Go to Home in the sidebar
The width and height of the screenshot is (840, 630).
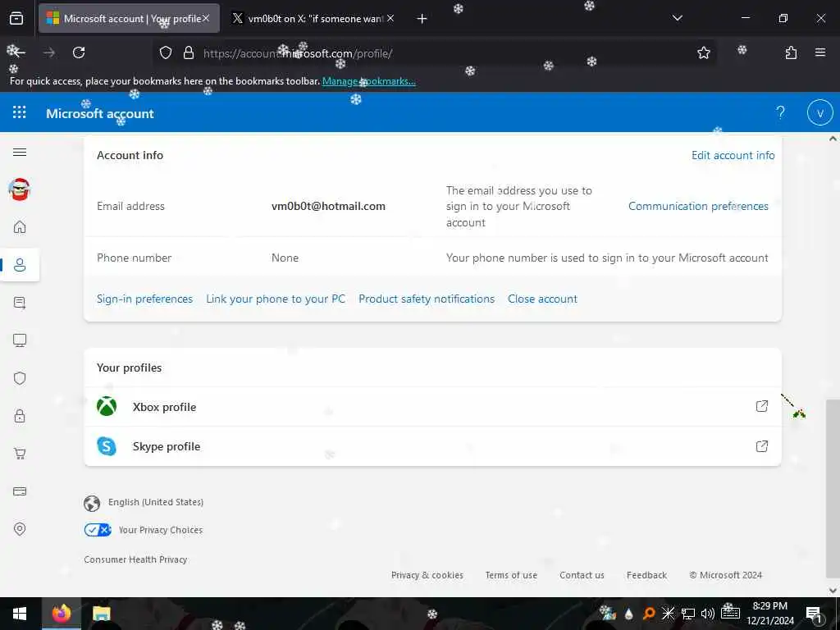[x=20, y=227]
